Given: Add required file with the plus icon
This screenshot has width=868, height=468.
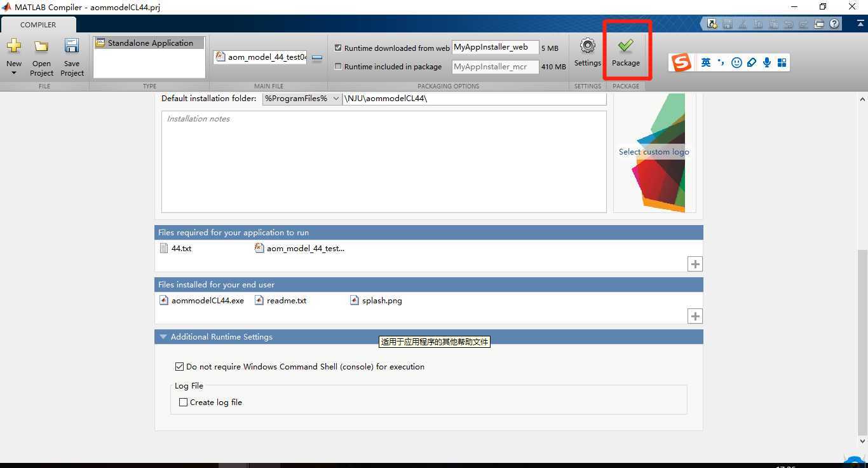Looking at the screenshot, I should pos(695,264).
